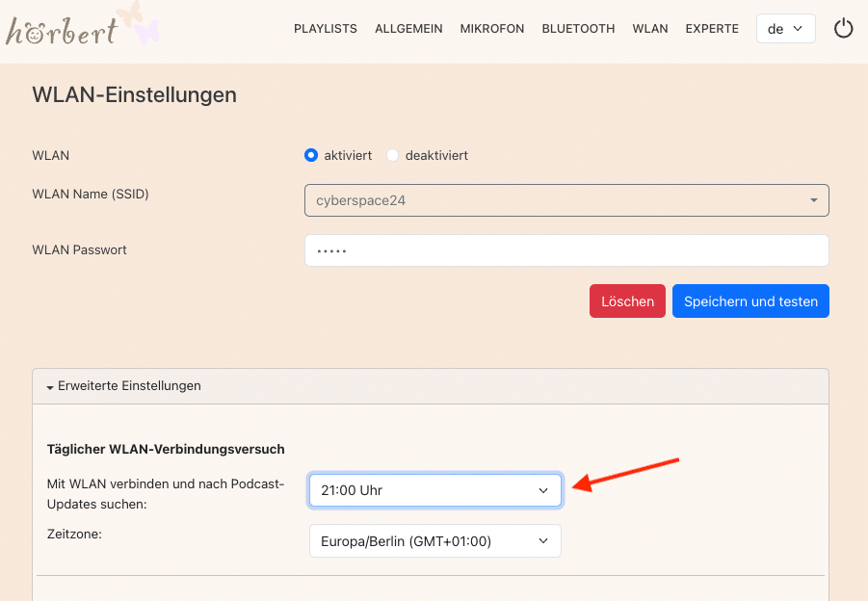This screenshot has width=868, height=601.
Task: Open the EXPERTE page
Action: (712, 29)
